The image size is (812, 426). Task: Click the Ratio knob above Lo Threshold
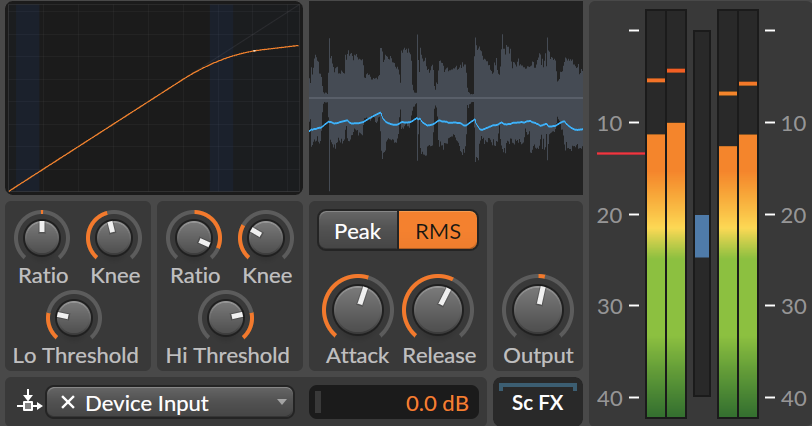(42, 238)
